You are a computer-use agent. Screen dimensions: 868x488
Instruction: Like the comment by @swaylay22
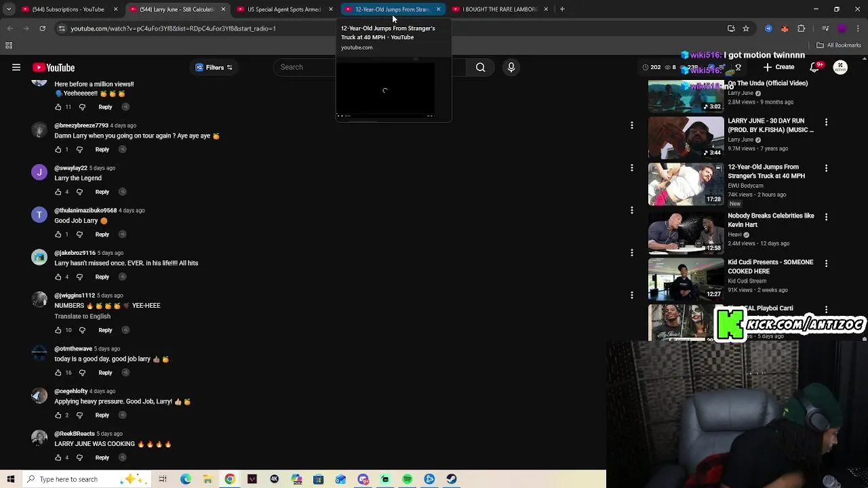58,192
